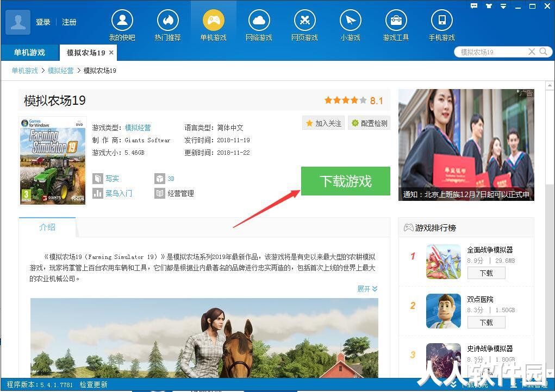Click the 游戏大小: 5.46GB text
The image size is (555, 392).
(x=118, y=153)
